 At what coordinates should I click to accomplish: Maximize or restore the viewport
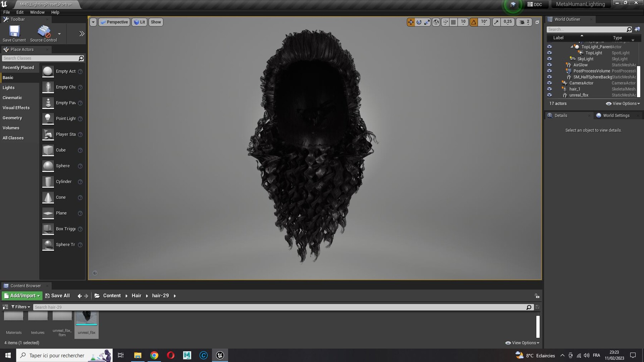(x=537, y=22)
